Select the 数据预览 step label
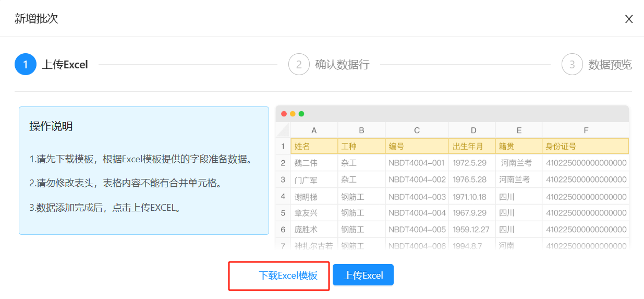Screen dimensions: 644x299 click(x=610, y=65)
